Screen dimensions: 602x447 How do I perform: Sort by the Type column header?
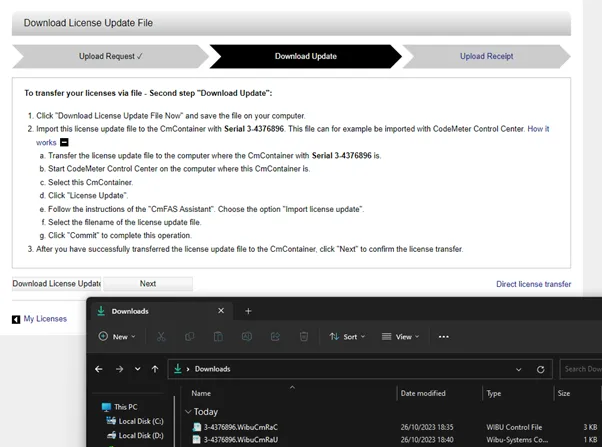point(494,393)
